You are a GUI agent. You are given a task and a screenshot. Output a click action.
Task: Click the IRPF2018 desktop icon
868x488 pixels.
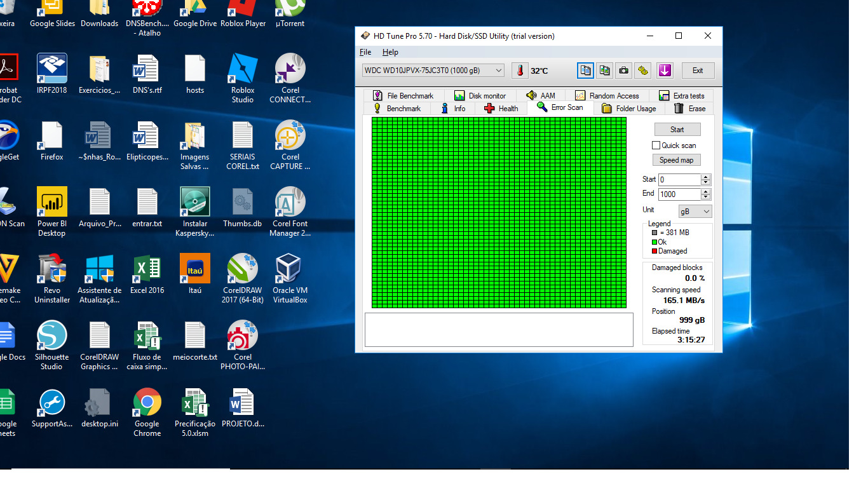52,74
